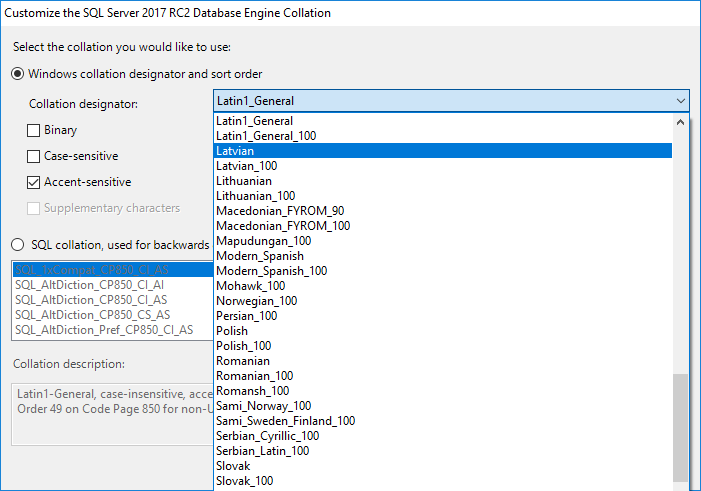Select Polish_100 collation designator
This screenshot has width=701, height=491.
pyautogui.click(x=443, y=346)
